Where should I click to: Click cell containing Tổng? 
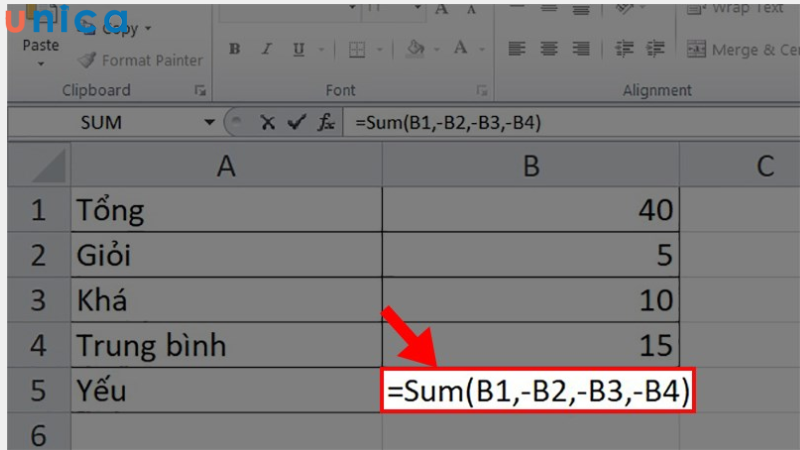[227, 210]
